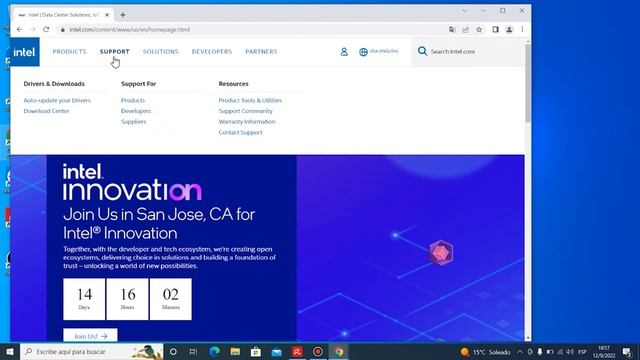Open the Download Center link
Screen dimensions: 640x360
pos(47,111)
